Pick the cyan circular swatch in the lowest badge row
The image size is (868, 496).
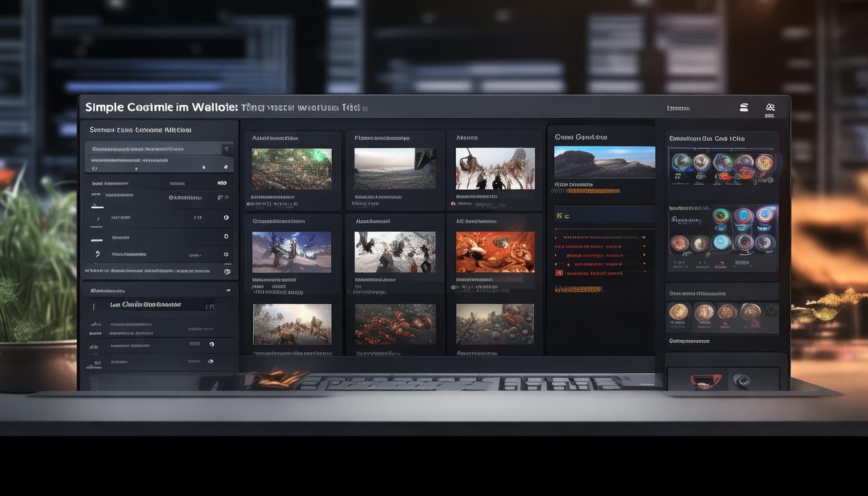pos(721,242)
